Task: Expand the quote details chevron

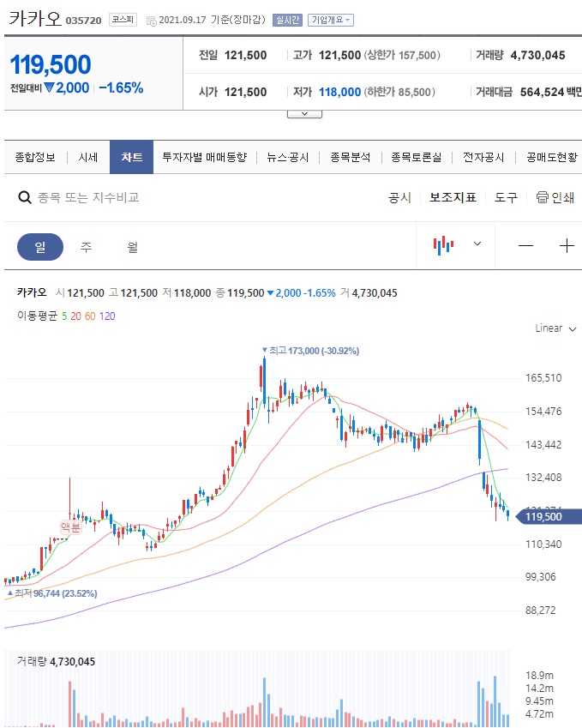Action: point(304,114)
